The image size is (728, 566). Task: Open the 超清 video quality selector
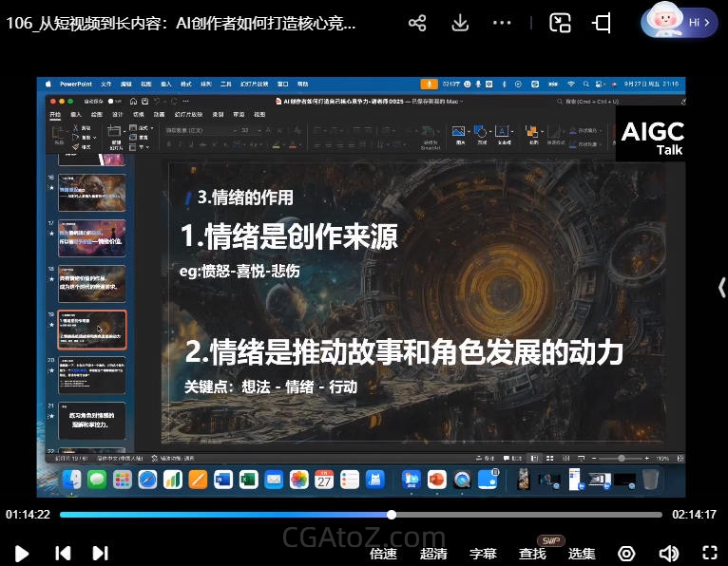(x=433, y=554)
